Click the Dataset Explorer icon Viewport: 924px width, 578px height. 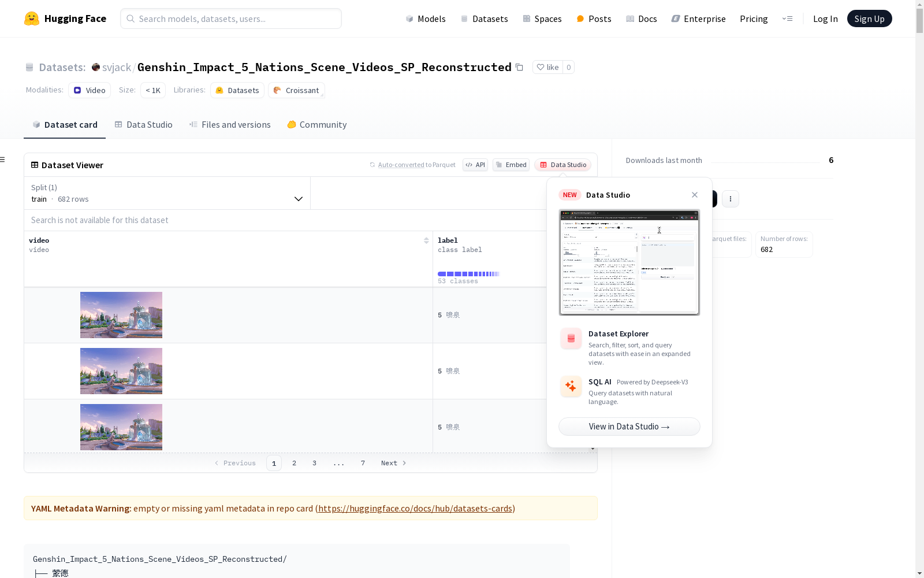click(571, 339)
